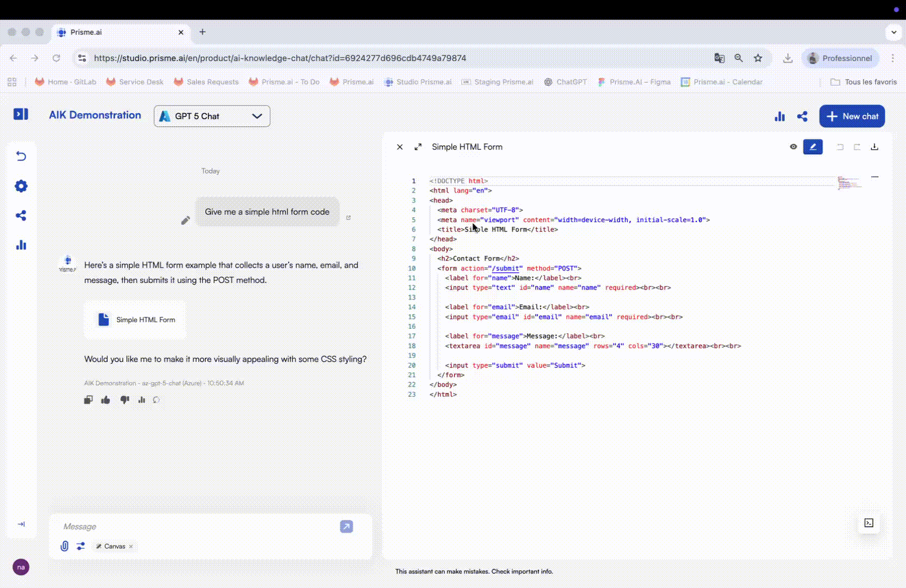Click the AIK Demonstration title
Image resolution: width=906 pixels, height=588 pixels.
[x=95, y=115]
